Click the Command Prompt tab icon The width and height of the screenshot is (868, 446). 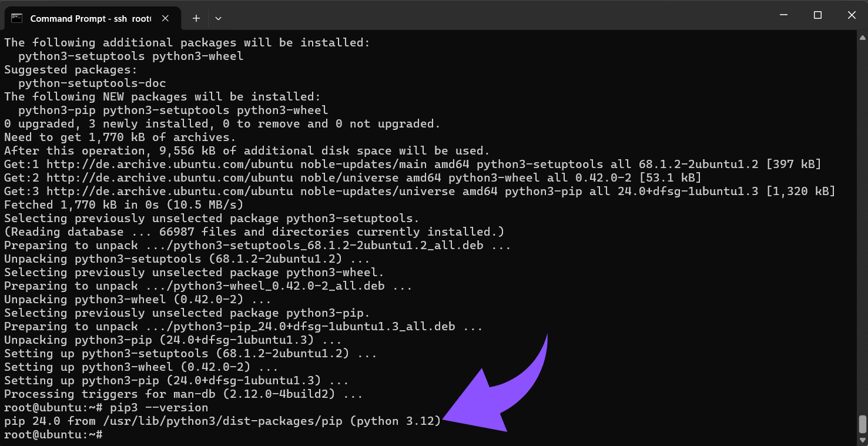coord(17,18)
